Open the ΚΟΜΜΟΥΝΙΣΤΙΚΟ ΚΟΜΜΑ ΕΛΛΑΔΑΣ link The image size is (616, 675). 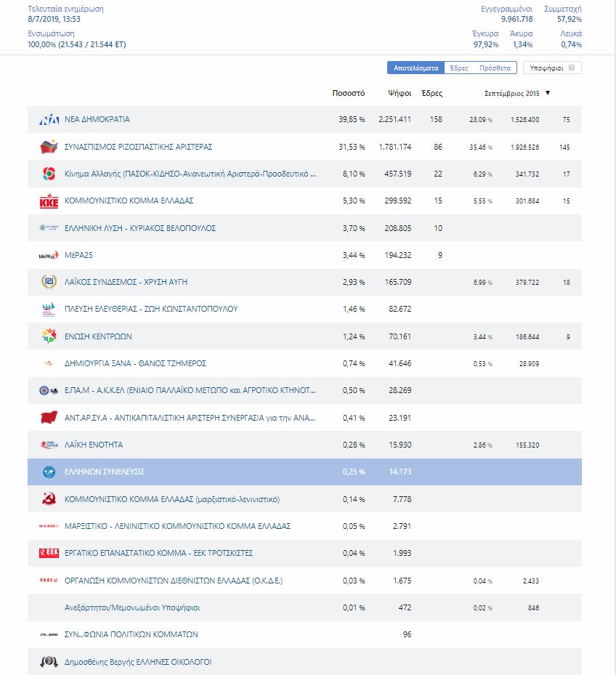(129, 201)
